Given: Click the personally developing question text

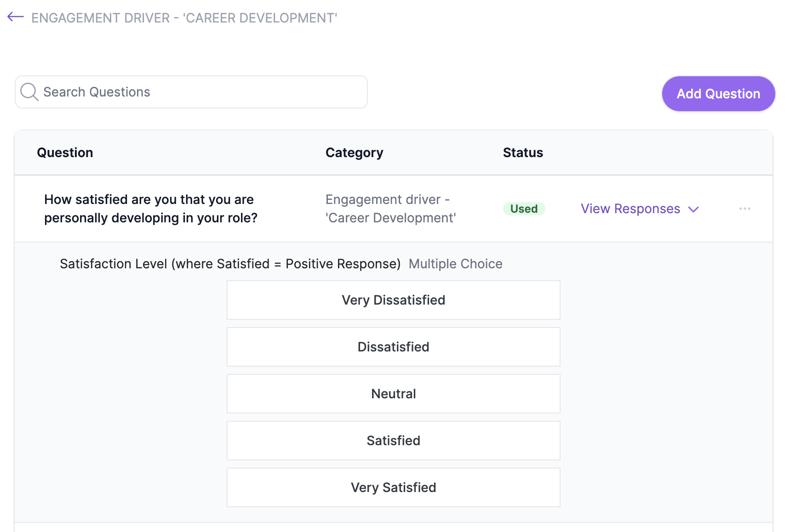Looking at the screenshot, I should pyautogui.click(x=151, y=209).
